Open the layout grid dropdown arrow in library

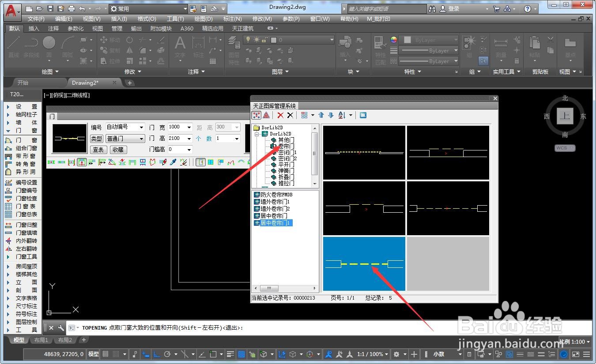pyautogui.click(x=313, y=115)
